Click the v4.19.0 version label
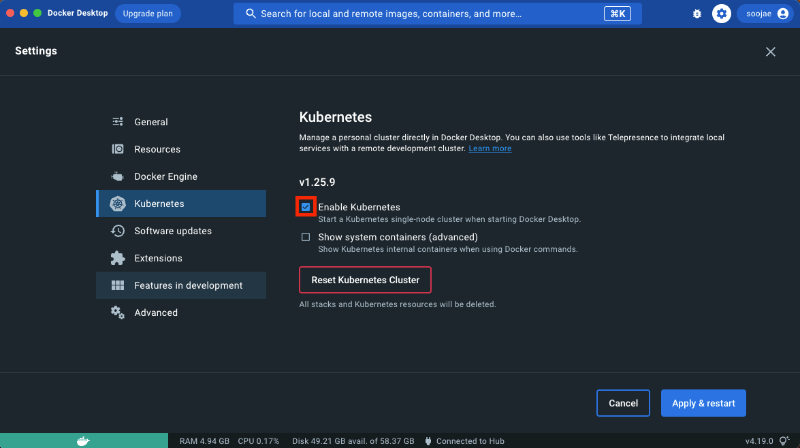This screenshot has height=448, width=800. [759, 441]
